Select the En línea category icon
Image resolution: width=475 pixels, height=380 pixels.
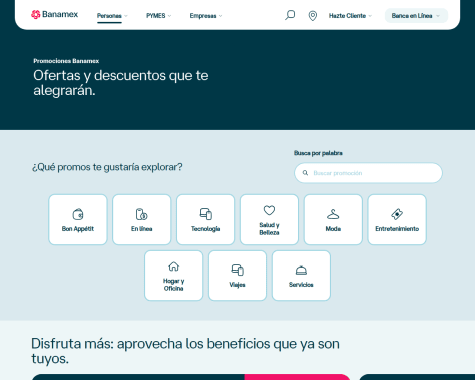(142, 214)
